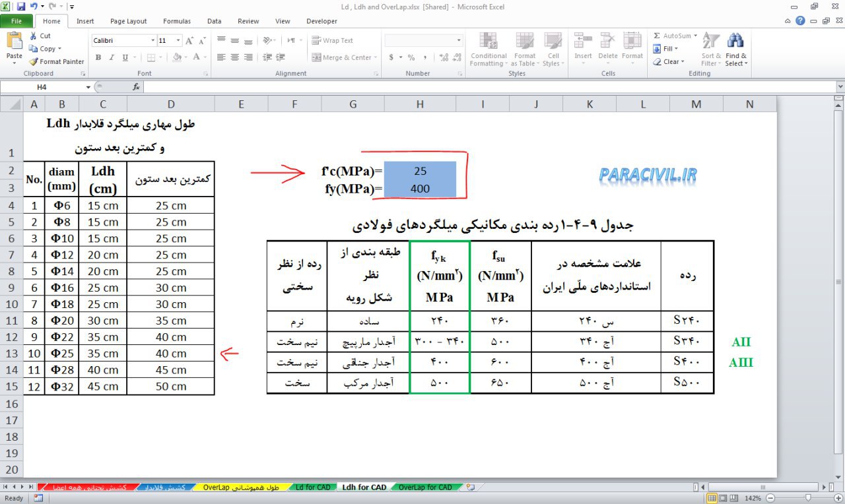Image resolution: width=845 pixels, height=504 pixels.
Task: Switch to the Insert ribbon tab
Action: [85, 21]
